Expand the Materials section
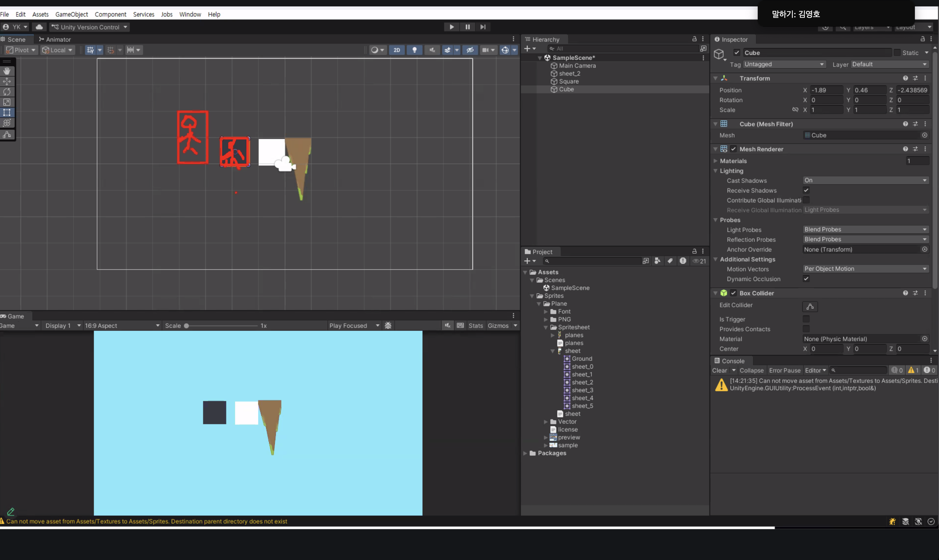This screenshot has height=560, width=939. [x=715, y=161]
